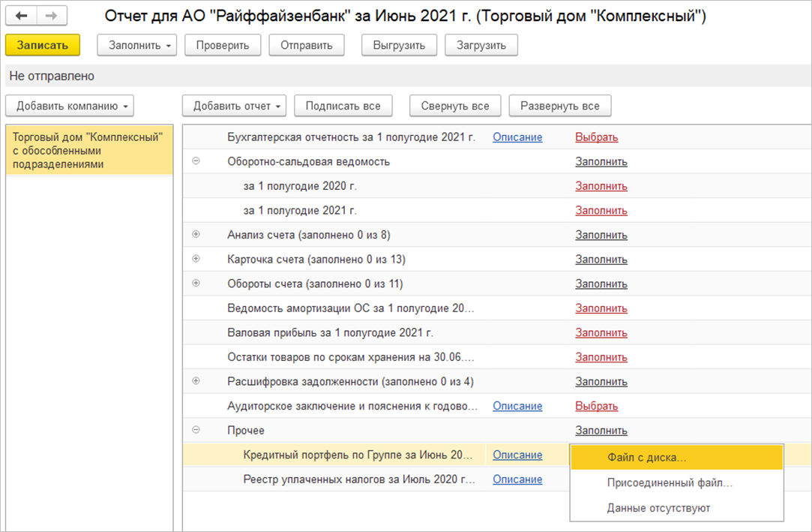This screenshot has width=812, height=532.
Task: Expand the Карточка счета group
Action: point(196,259)
